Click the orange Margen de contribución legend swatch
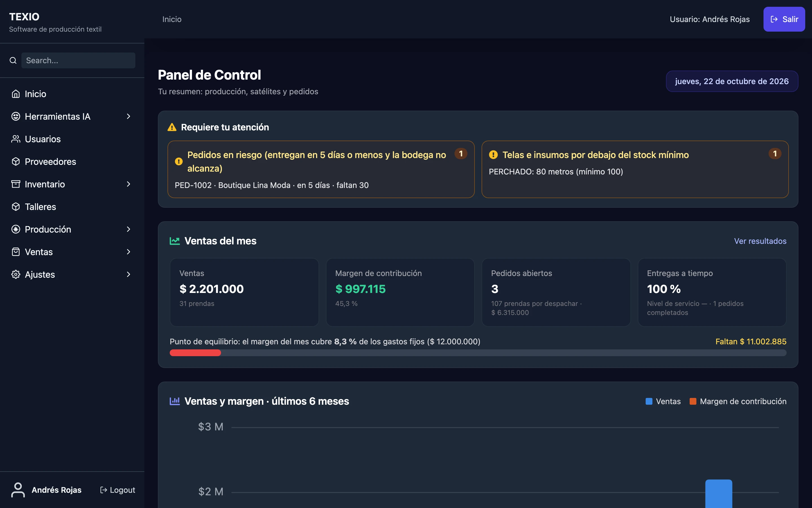The width and height of the screenshot is (812, 508). pos(693,401)
